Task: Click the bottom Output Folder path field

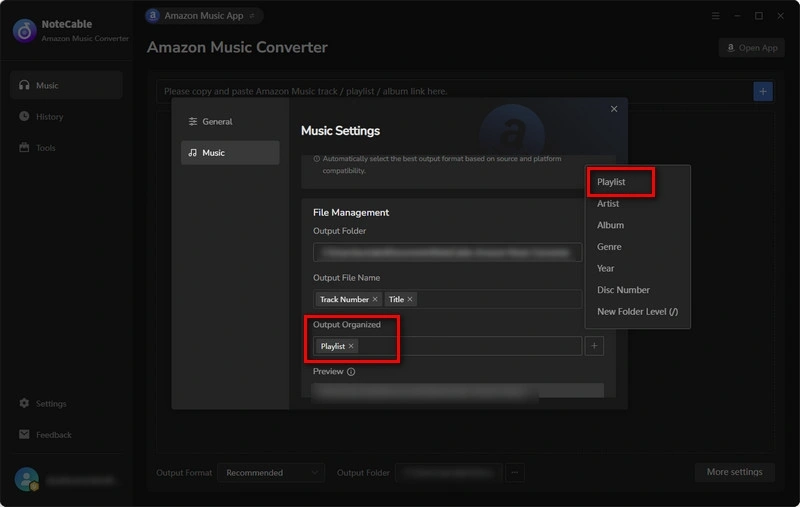Action: pos(449,473)
